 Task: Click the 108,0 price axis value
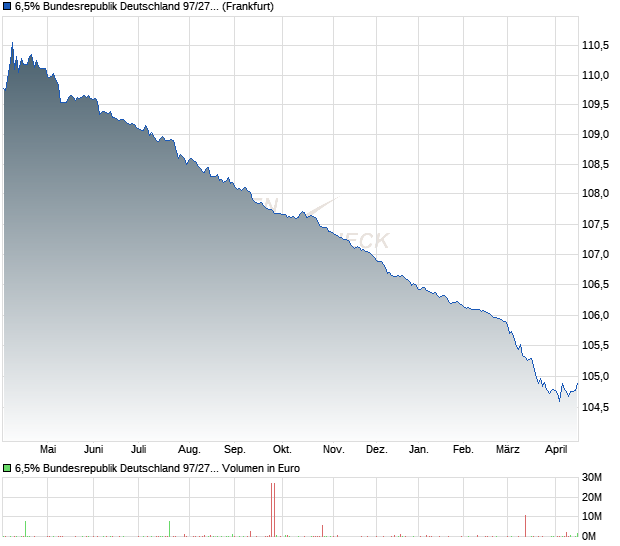click(595, 193)
